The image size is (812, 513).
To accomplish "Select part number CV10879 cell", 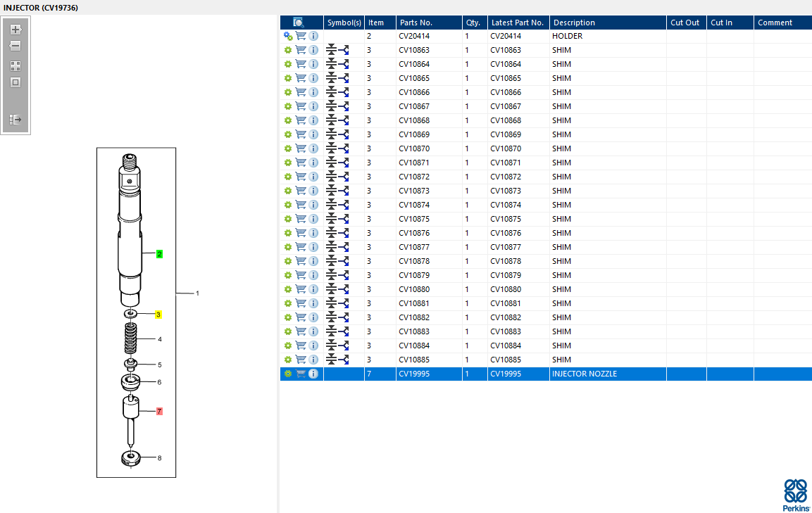I will pyautogui.click(x=429, y=275).
